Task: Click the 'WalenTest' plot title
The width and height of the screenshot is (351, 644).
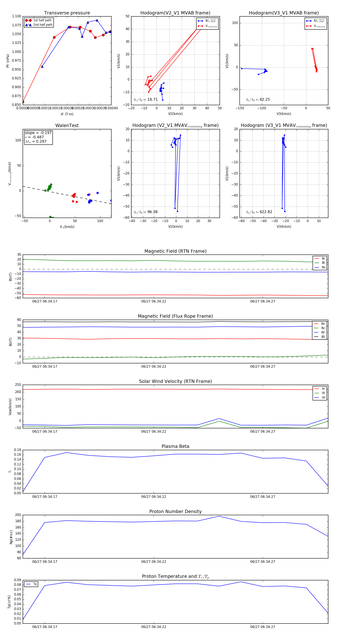Action: coord(67,125)
